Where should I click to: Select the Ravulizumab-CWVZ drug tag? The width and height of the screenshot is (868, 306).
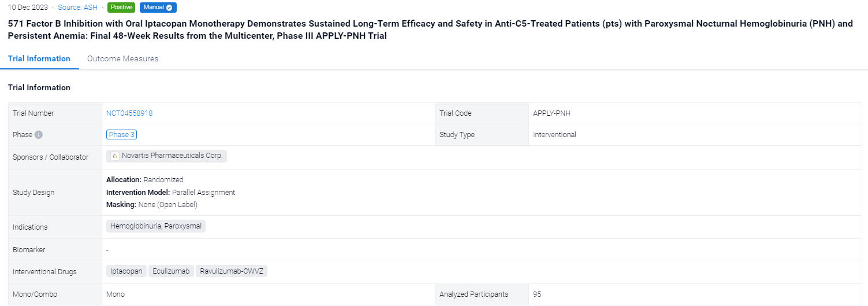(x=232, y=271)
